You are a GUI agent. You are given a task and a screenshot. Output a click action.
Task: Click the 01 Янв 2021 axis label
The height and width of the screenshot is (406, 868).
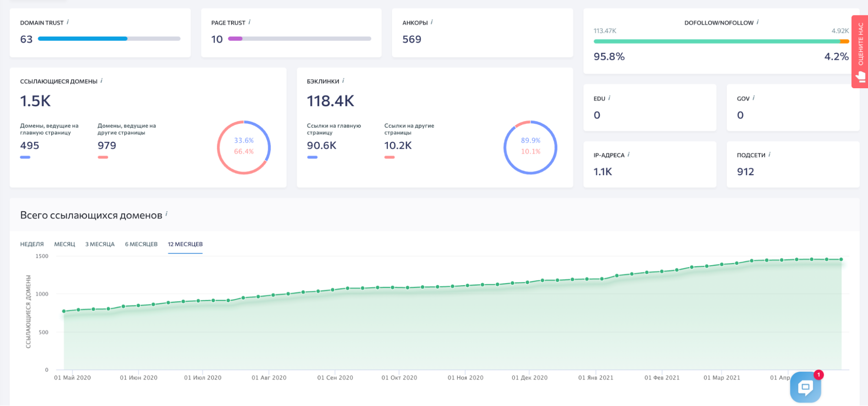tap(596, 378)
